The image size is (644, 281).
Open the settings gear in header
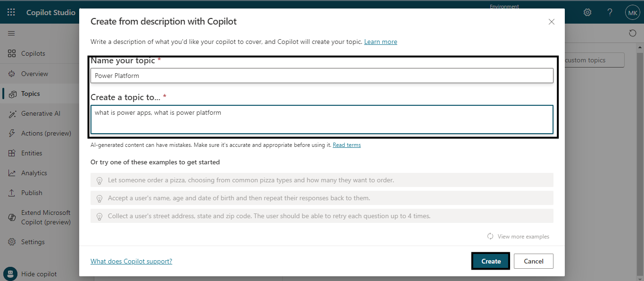pos(587,12)
